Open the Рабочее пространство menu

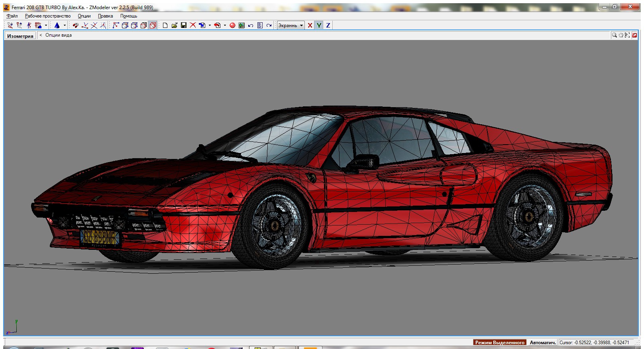tap(48, 16)
